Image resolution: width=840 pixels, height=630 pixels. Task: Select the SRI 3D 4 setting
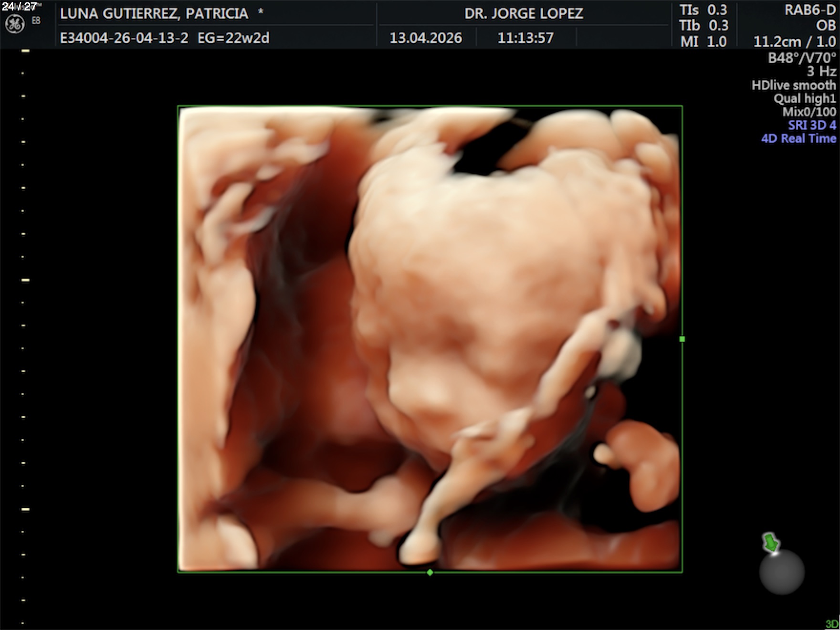[812, 126]
